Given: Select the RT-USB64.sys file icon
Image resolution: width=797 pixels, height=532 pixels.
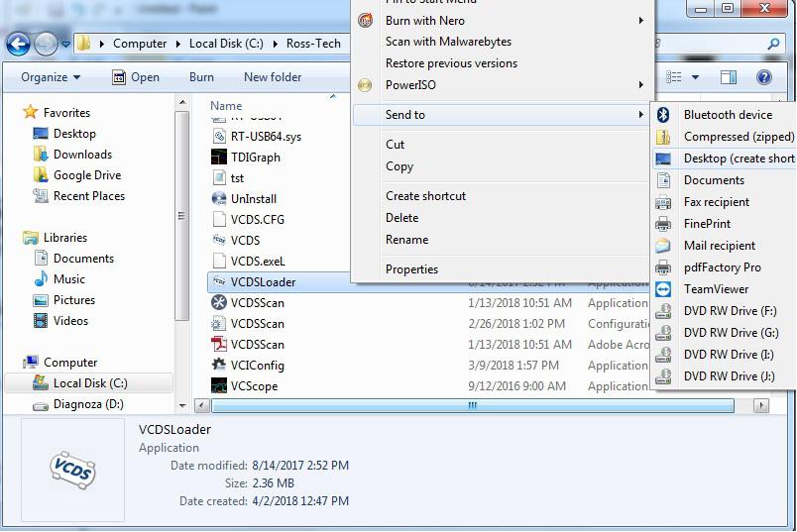Looking at the screenshot, I should coord(218,136).
